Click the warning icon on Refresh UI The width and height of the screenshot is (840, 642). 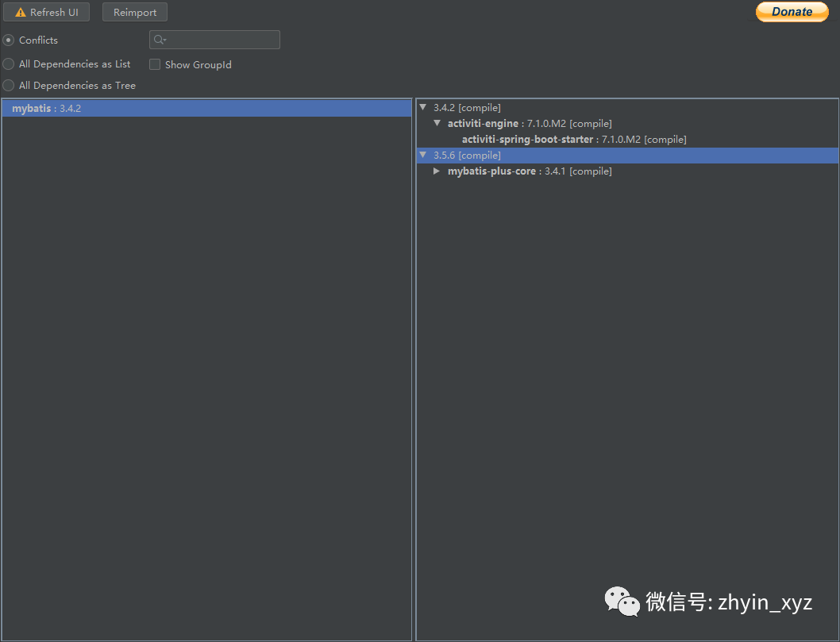[x=21, y=13]
